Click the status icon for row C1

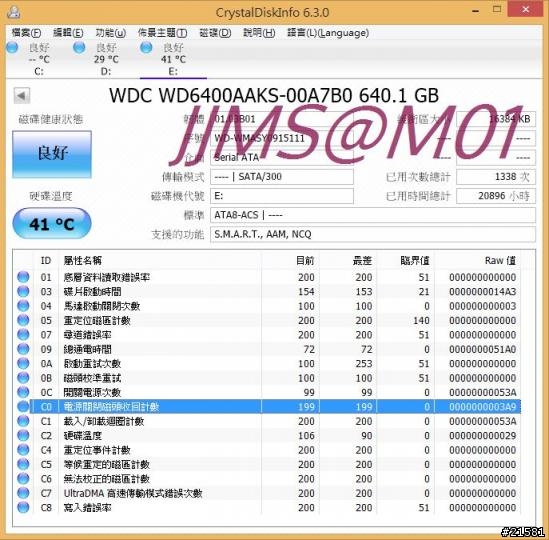23,421
